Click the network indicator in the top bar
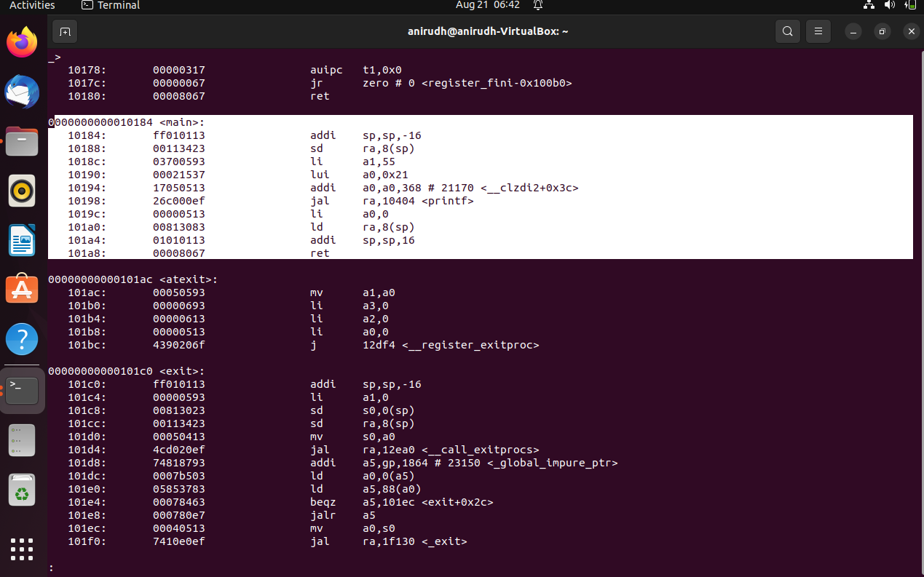Image resolution: width=924 pixels, height=577 pixels. click(869, 5)
